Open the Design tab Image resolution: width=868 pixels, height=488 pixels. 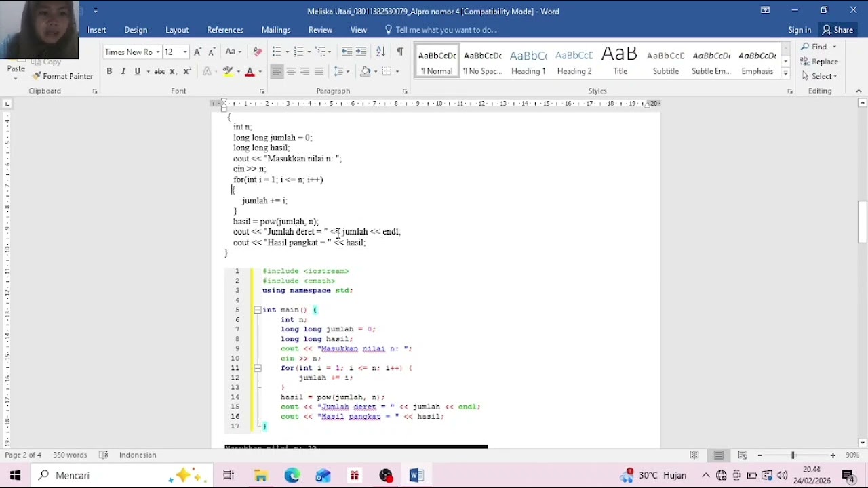pos(136,30)
